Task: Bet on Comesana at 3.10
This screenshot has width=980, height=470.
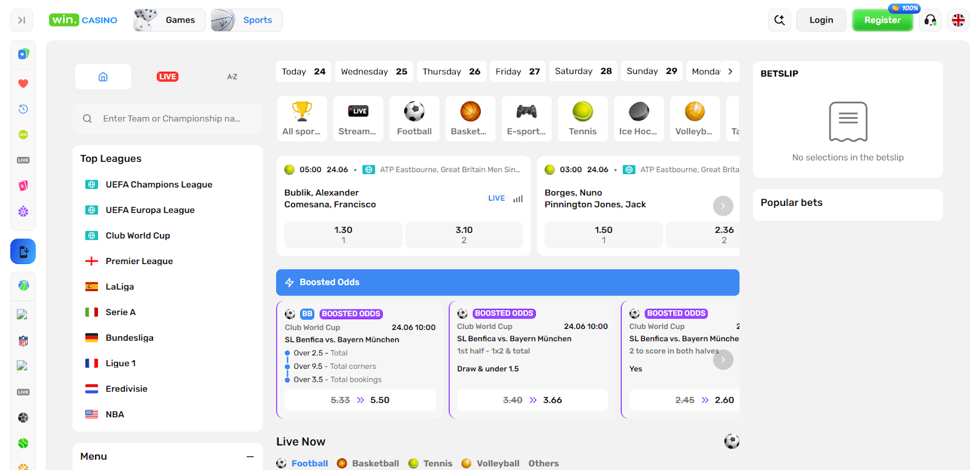Action: pos(464,235)
